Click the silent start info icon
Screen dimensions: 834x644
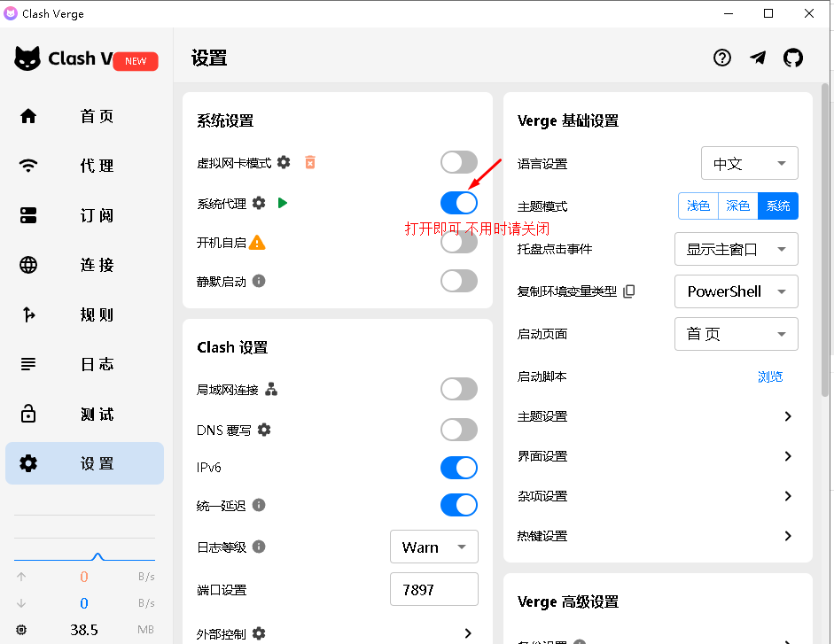pyautogui.click(x=259, y=281)
